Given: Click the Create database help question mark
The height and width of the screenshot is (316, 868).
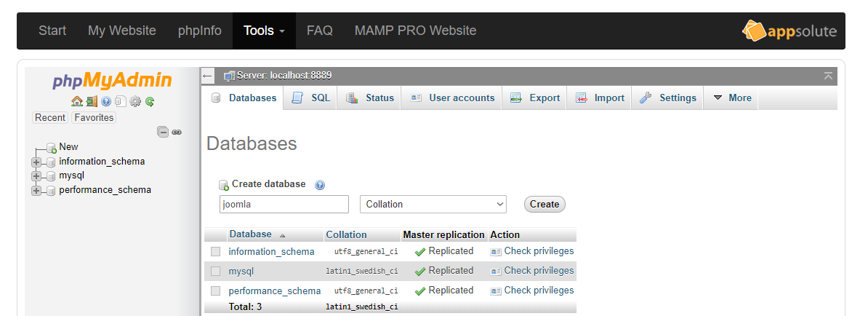Looking at the screenshot, I should click(319, 185).
